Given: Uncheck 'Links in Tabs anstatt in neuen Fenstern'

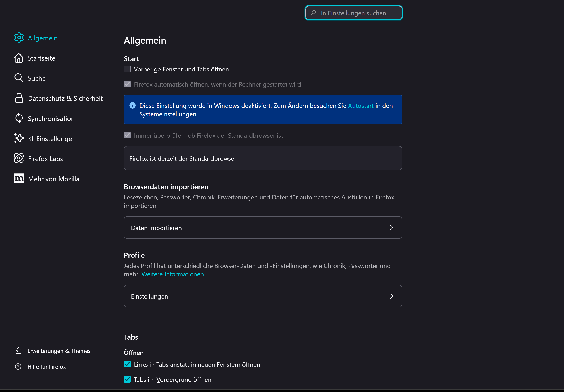Looking at the screenshot, I should coord(127,365).
